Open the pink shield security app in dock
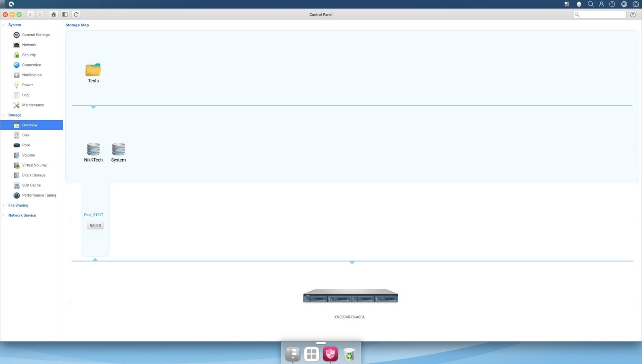The image size is (642, 364). coord(330,354)
